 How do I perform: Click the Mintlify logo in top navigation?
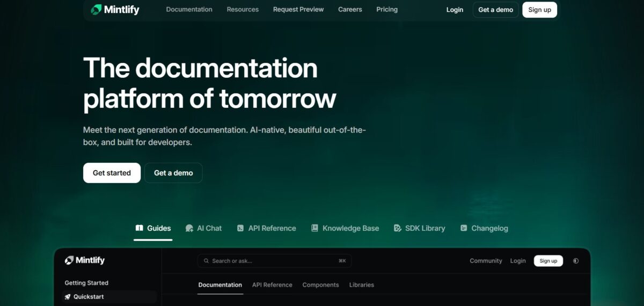115,10
